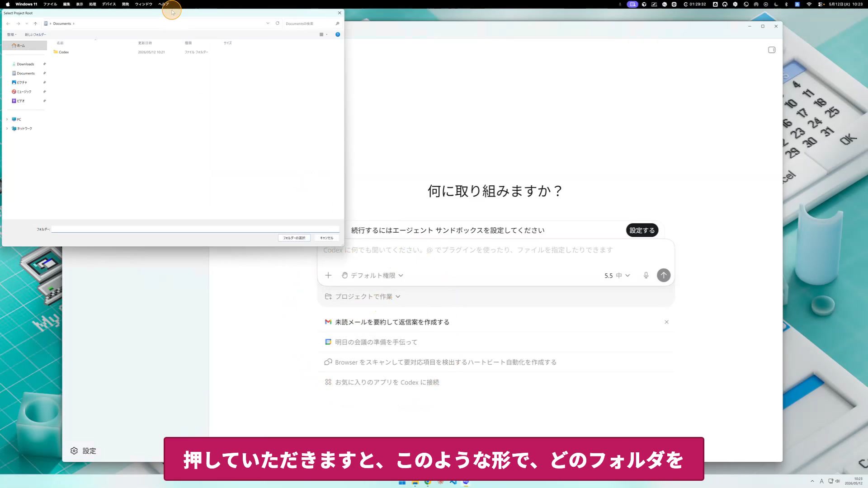Send the prompt with arrow button
Screen dimensions: 868x488
coord(664,276)
